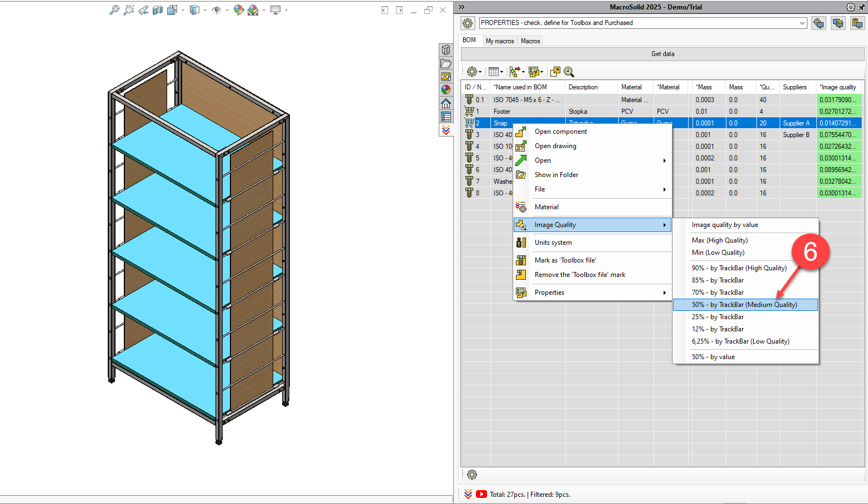
Task: Click the magnifier search toolbar icon
Action: pyautogui.click(x=569, y=72)
